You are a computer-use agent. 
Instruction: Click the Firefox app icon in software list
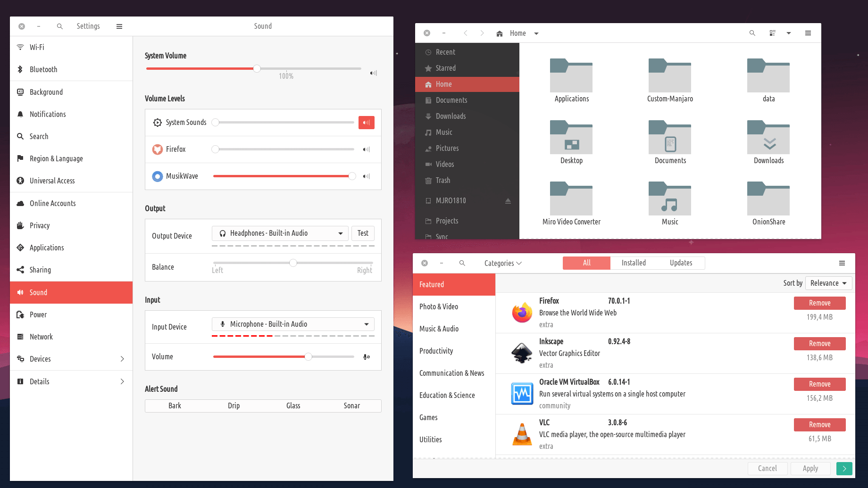522,313
